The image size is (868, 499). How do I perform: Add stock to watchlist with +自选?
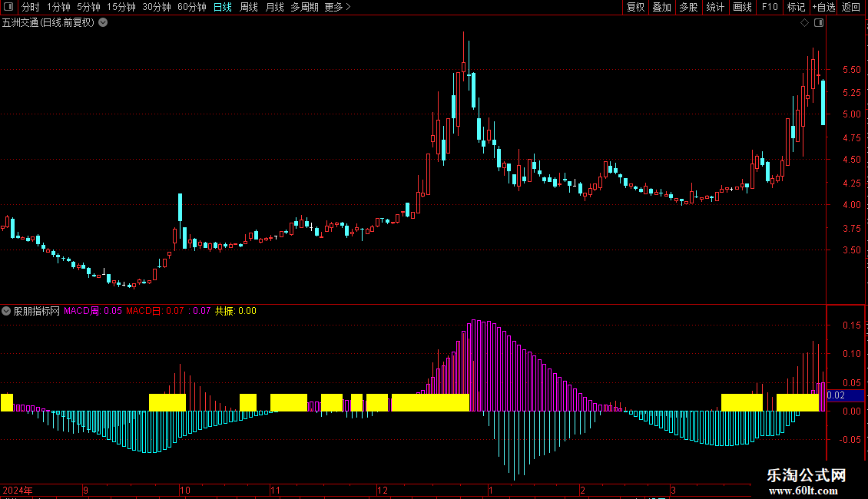tap(823, 7)
